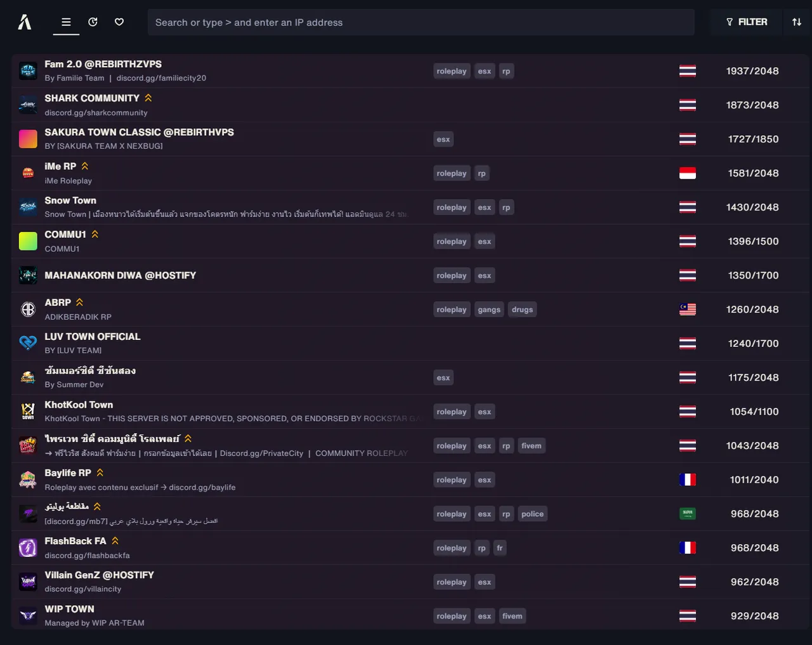Click the Malaysia flag on ABRP row

(688, 309)
